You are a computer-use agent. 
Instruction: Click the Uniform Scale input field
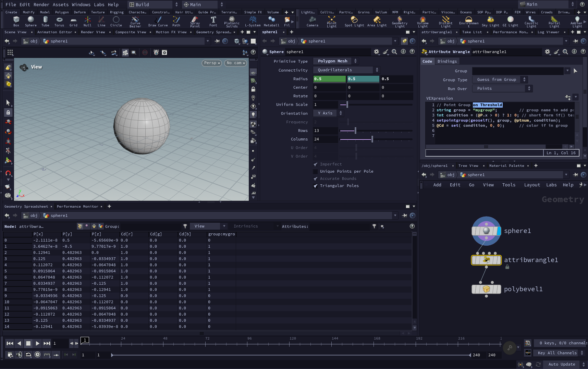point(326,104)
